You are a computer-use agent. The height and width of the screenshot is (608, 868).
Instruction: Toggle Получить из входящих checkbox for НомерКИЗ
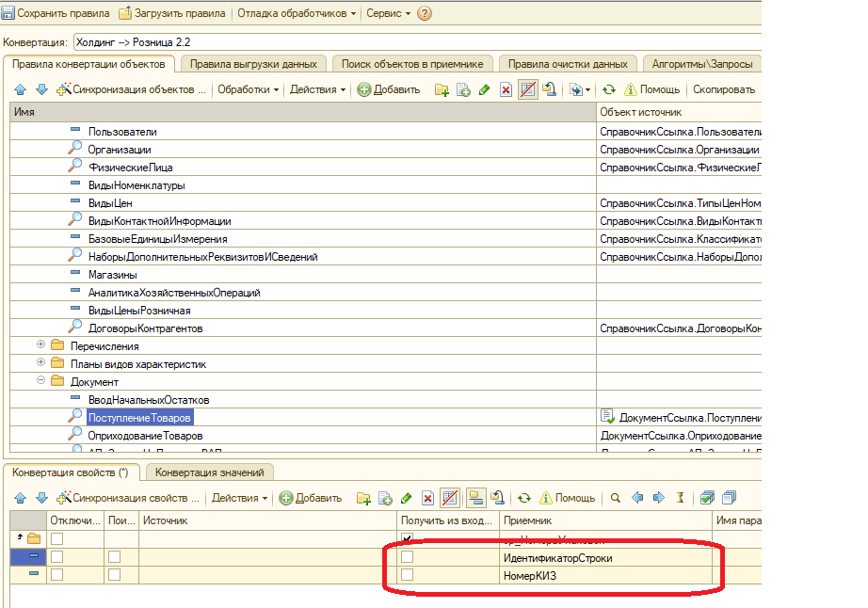407,575
